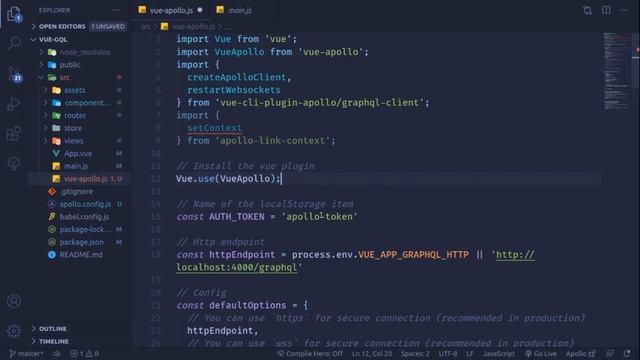Expand the router folder
640x360 pixels.
tap(75, 116)
